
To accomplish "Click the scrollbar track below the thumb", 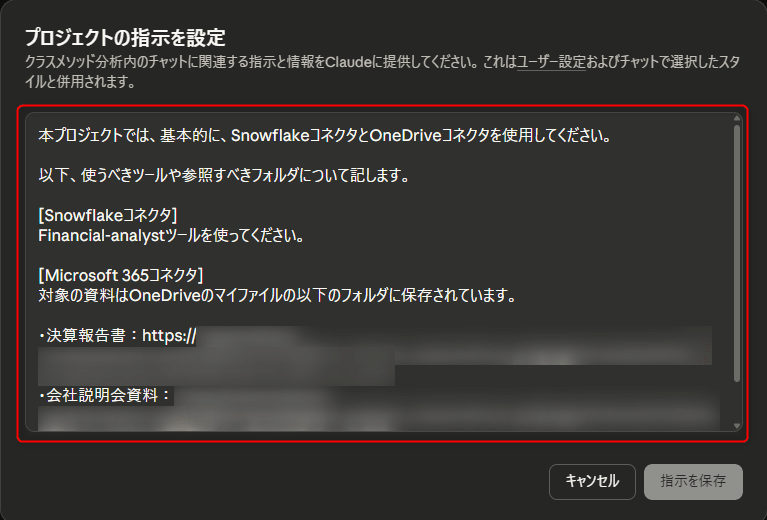I will click(737, 401).
